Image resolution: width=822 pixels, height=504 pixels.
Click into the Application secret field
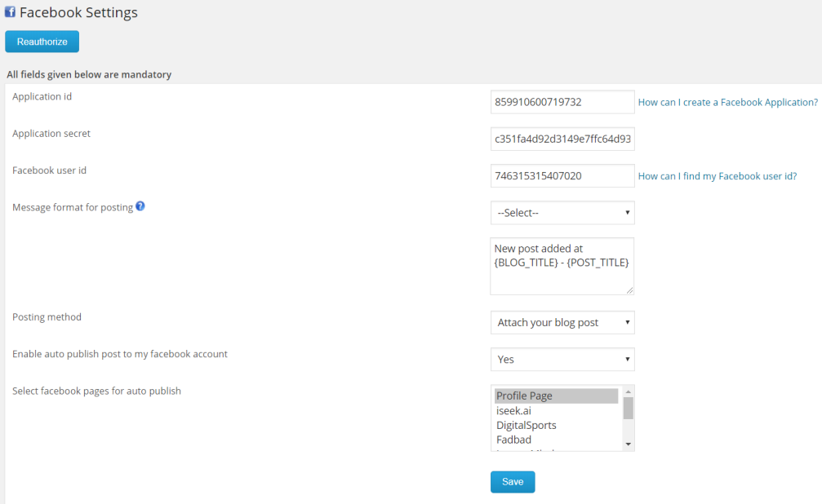(x=562, y=139)
